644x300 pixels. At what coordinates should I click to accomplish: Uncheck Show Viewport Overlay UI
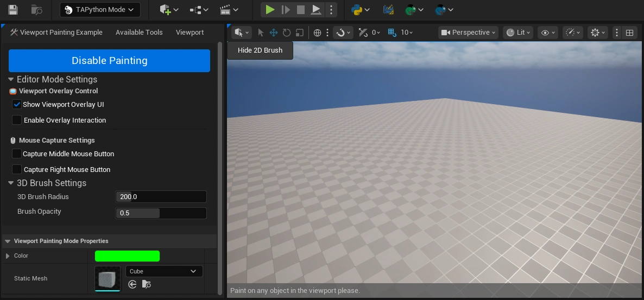(x=17, y=105)
